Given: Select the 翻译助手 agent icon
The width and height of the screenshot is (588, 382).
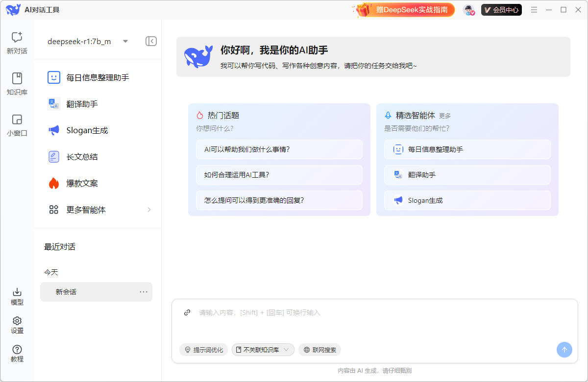Looking at the screenshot, I should (53, 103).
